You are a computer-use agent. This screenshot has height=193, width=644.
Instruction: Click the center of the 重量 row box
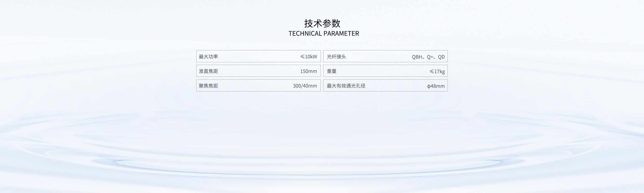pyautogui.click(x=385, y=71)
